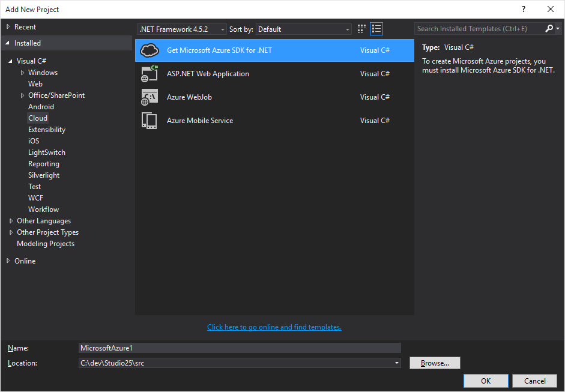The image size is (565, 392).
Task: Expand the Other Languages node
Action: click(11, 221)
